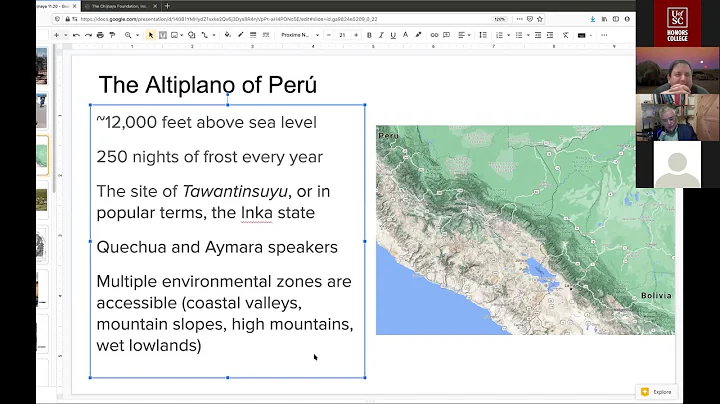Viewport: 720px width, 404px height.
Task: Decrease font size with minus button
Action: click(329, 35)
